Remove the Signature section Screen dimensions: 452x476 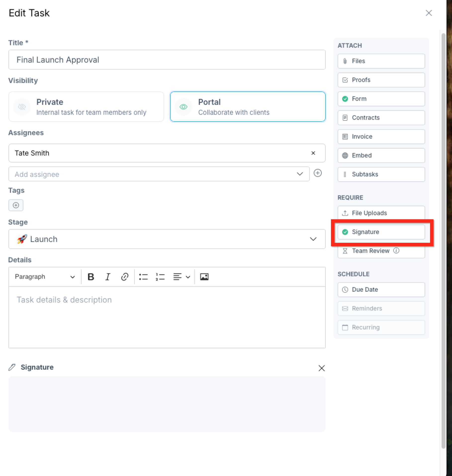[x=321, y=368]
